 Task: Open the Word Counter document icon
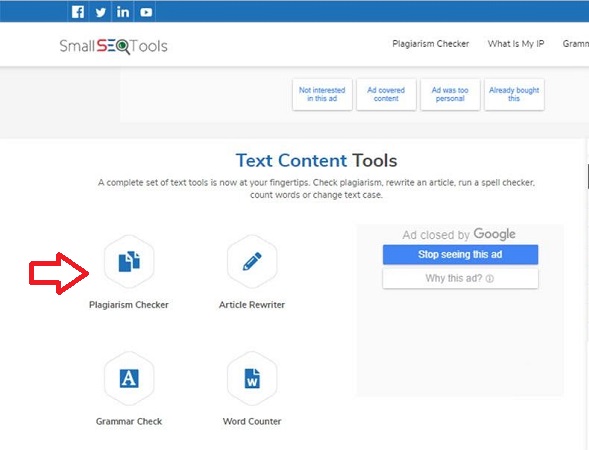point(252,378)
